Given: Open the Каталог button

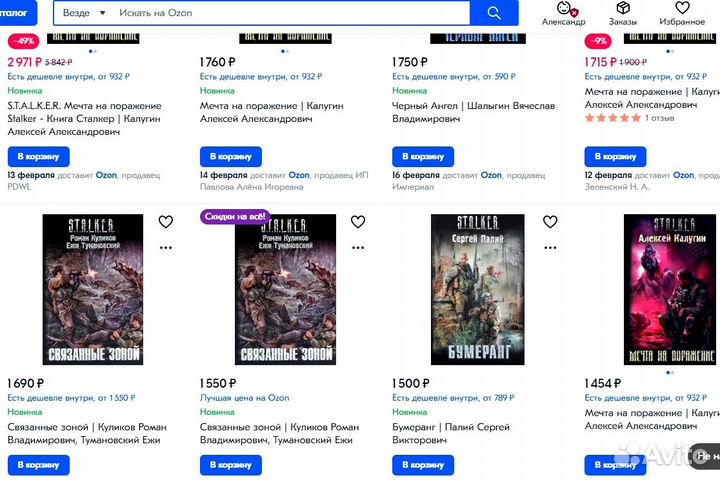Looking at the screenshot, I should (17, 13).
